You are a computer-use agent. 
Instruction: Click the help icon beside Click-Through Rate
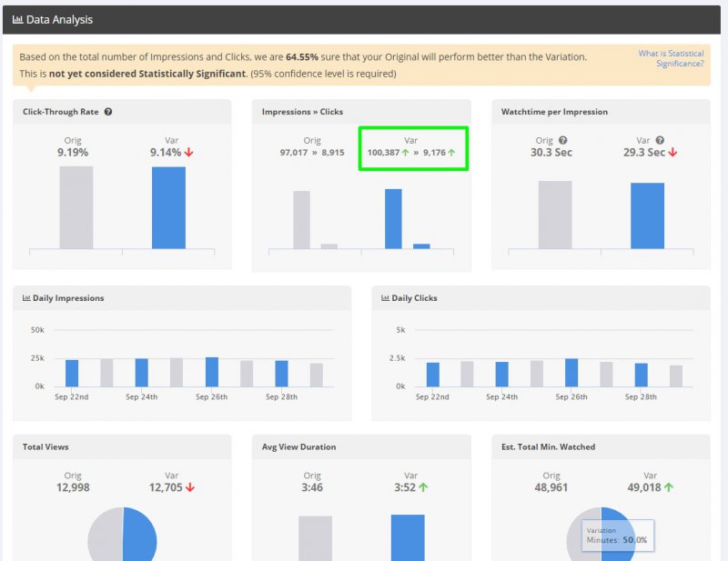click(x=108, y=112)
